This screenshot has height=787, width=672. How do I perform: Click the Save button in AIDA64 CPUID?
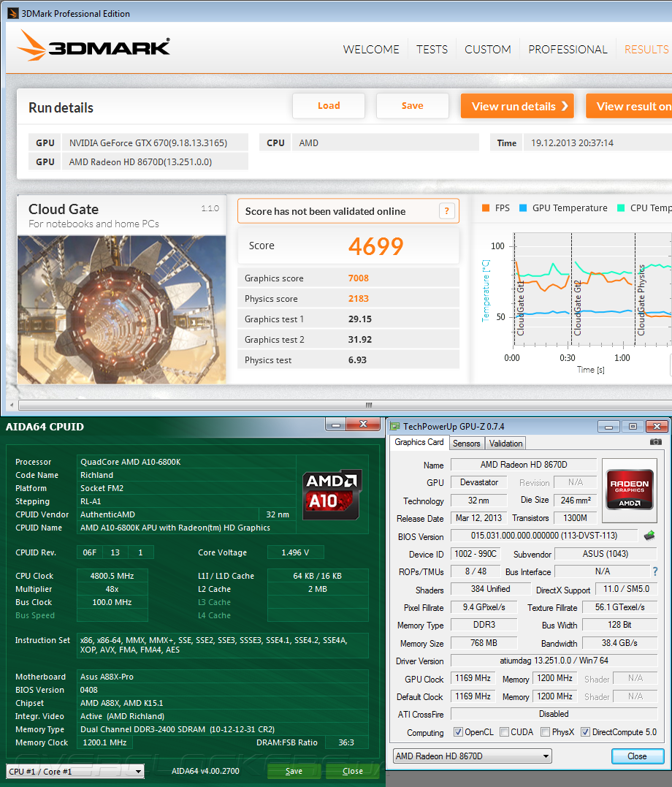click(294, 771)
